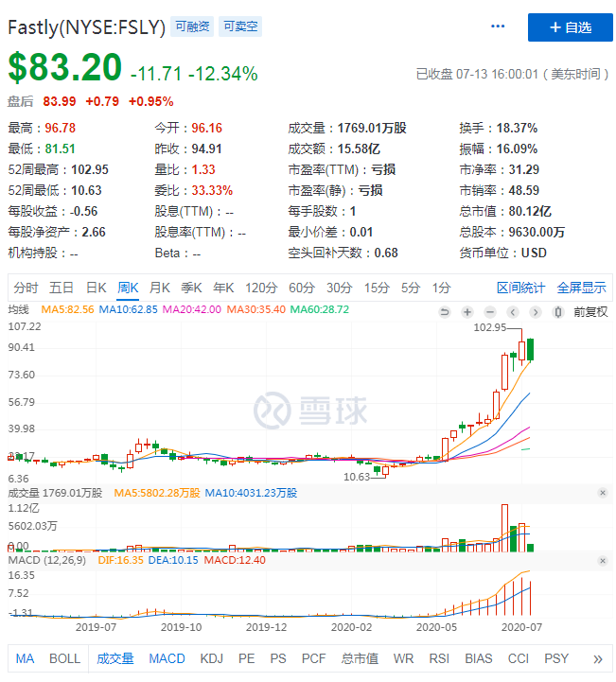Enable the PSY indicator
The width and height of the screenshot is (616, 682).
556,658
